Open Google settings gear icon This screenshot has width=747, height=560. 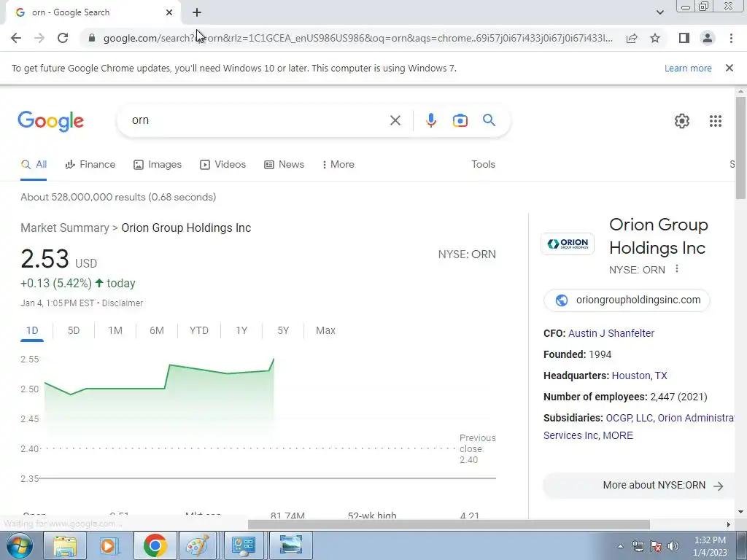click(682, 121)
